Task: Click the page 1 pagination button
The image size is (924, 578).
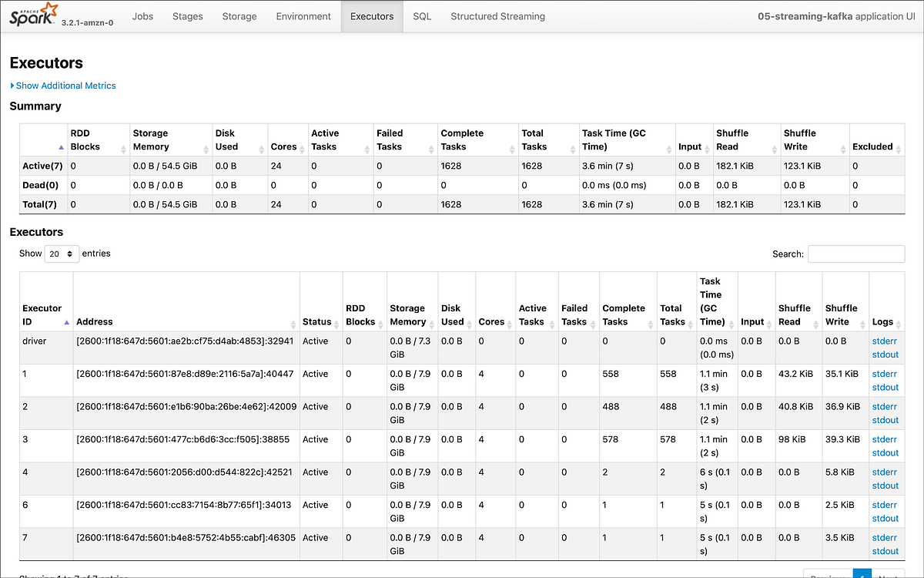Action: click(x=862, y=574)
